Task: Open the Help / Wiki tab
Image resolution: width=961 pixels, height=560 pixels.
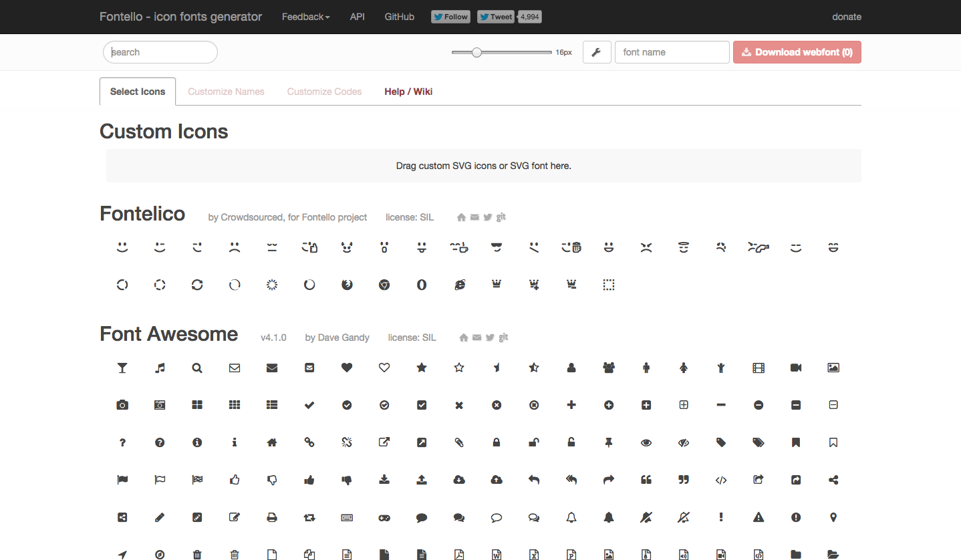Action: (x=408, y=92)
